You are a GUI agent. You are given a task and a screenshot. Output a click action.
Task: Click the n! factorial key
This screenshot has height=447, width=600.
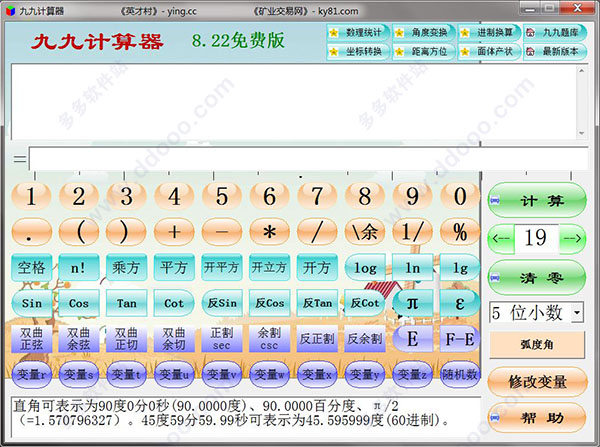tap(79, 267)
